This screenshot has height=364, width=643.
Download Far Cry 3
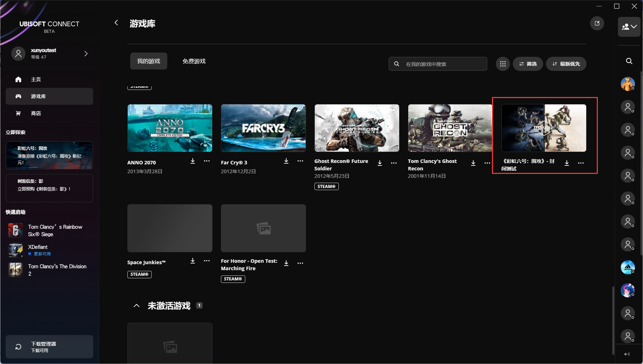[x=286, y=161]
